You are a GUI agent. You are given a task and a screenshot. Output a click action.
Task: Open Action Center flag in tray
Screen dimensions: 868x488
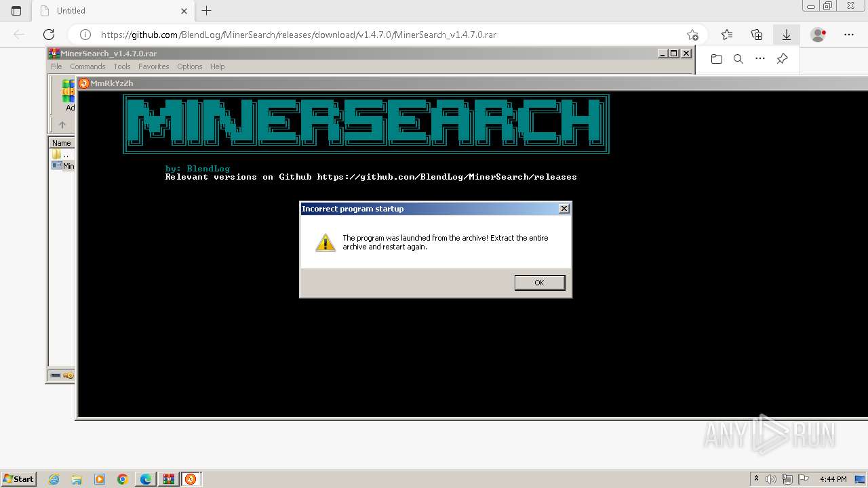point(804,479)
